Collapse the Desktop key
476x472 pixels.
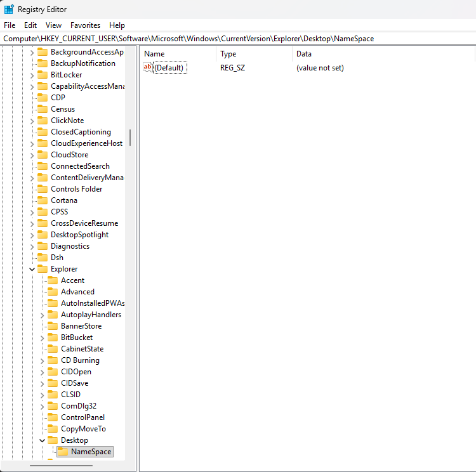click(x=42, y=440)
